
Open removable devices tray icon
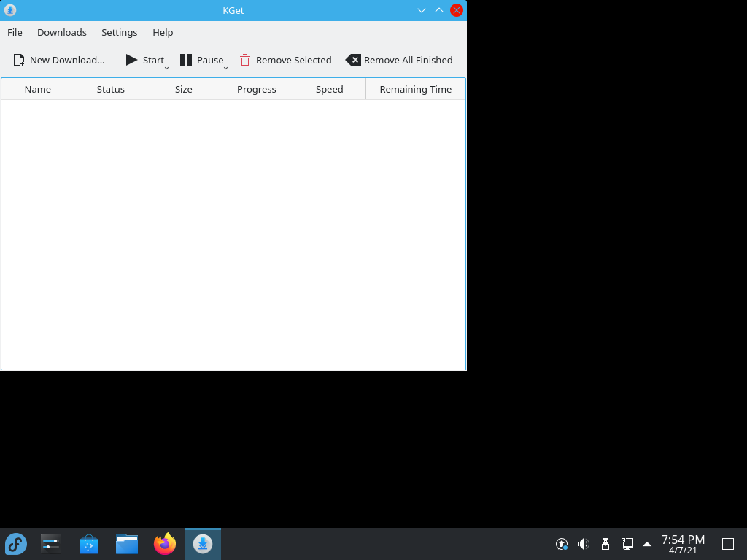pyautogui.click(x=605, y=544)
